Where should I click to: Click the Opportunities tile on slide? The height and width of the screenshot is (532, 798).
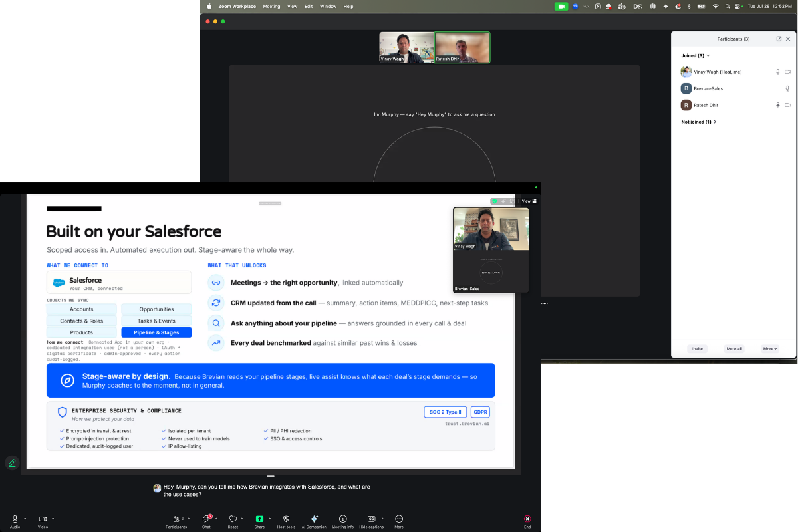coord(156,309)
